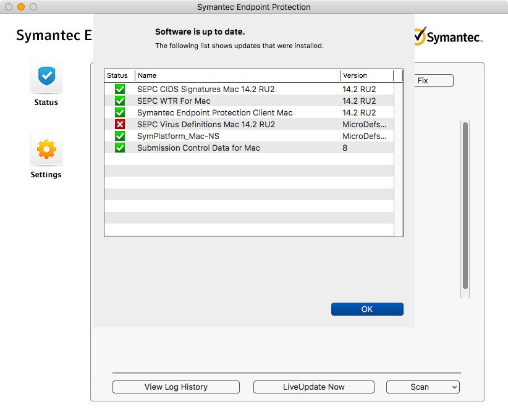This screenshot has width=508, height=420.
Task: Click the 'Settings' label under gear
Action: pyautogui.click(x=46, y=175)
